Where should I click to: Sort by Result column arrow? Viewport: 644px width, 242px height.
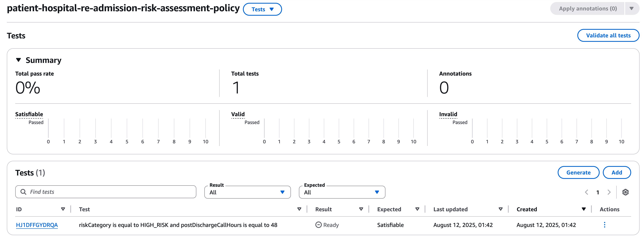[361, 209]
